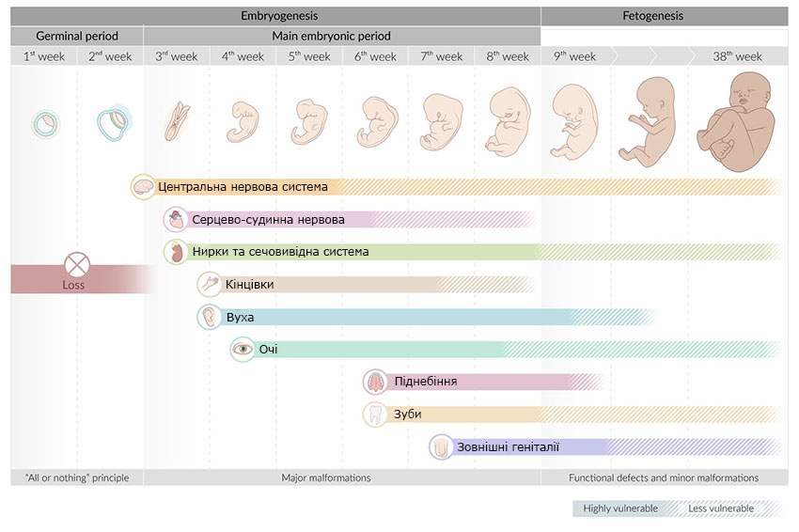Click the eye icon next to Очі
The height and width of the screenshot is (532, 799).
click(x=242, y=350)
